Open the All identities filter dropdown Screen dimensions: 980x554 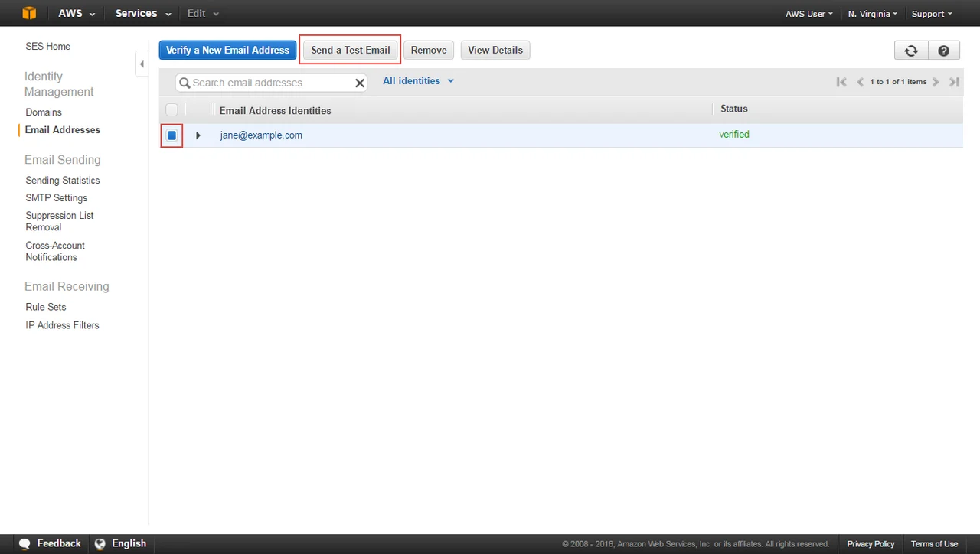coord(418,81)
